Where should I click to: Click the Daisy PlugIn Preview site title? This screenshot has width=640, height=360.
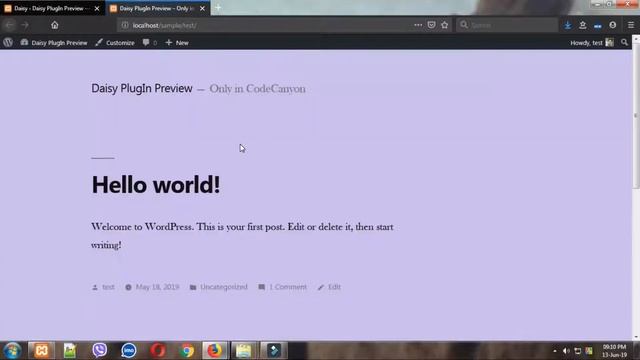pos(142,88)
